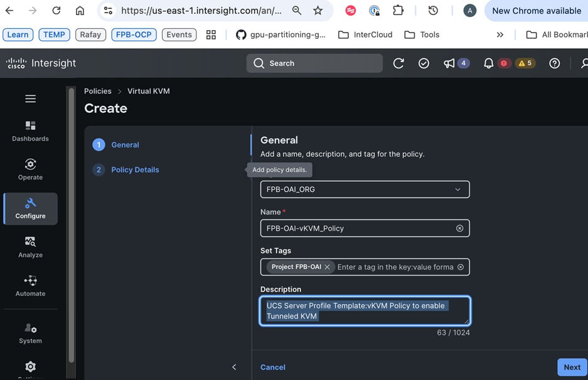This screenshot has height=380, width=588.
Task: Open System in sidebar
Action: [30, 333]
